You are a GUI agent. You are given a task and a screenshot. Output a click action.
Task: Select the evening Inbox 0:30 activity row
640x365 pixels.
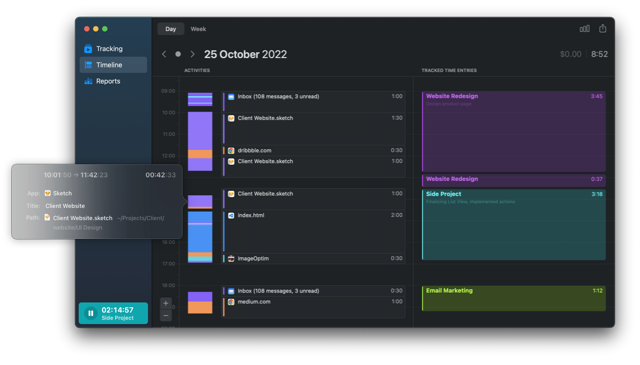pyautogui.click(x=313, y=291)
